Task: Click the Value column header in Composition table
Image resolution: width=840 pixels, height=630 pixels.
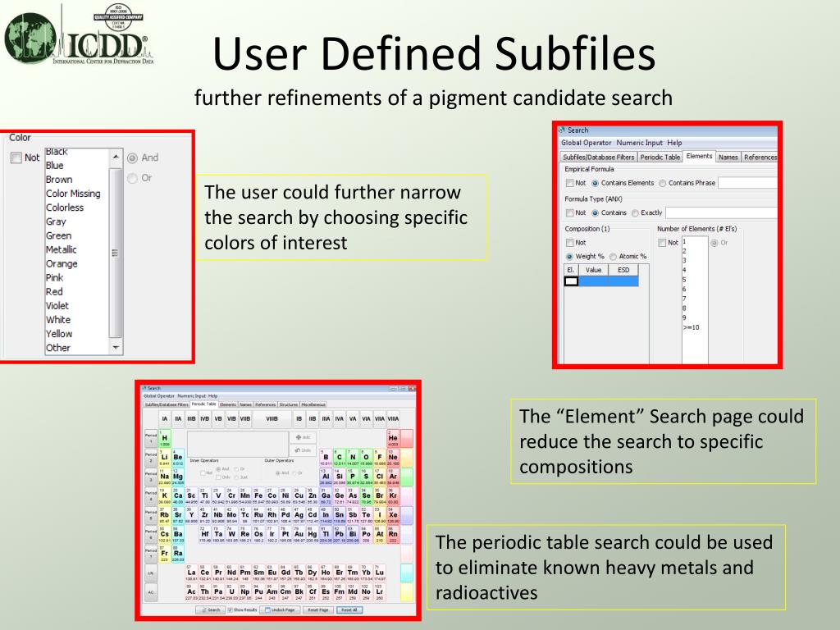Action: click(x=594, y=270)
